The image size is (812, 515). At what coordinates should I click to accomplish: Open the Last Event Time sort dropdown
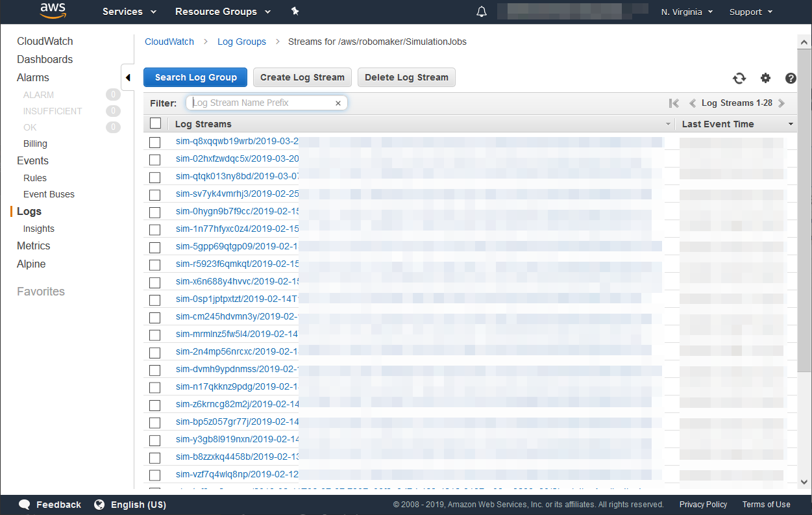point(791,123)
